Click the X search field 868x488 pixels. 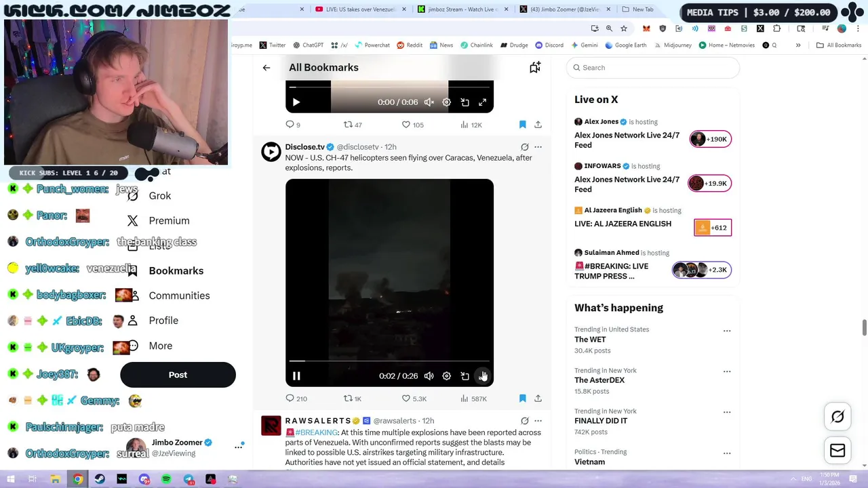click(653, 68)
